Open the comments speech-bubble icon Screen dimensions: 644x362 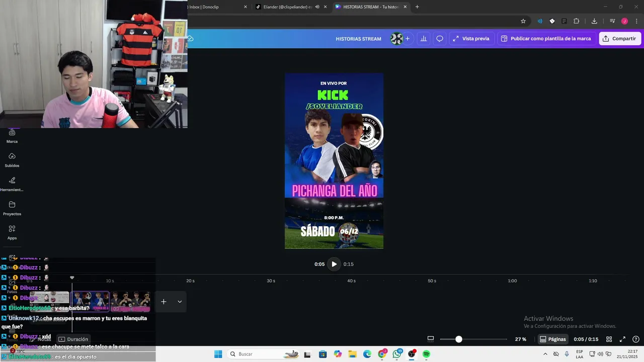[x=440, y=39]
